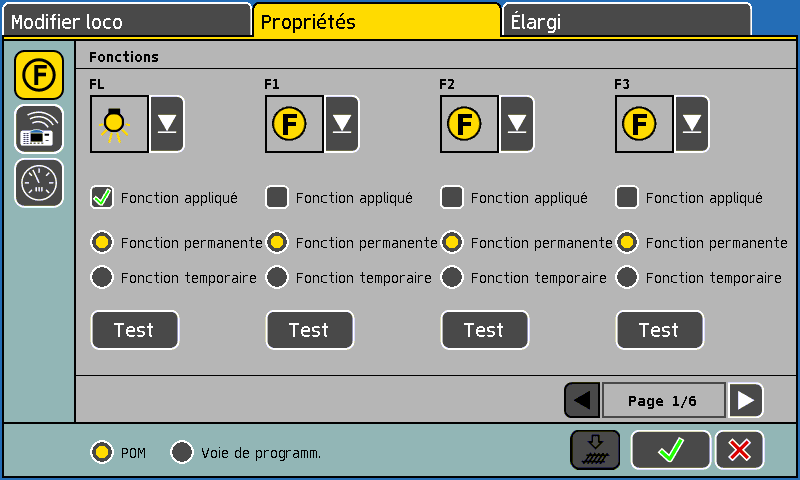Viewport: 800px width, 480px height.
Task: Uncheck FL Fonction appliqué checkbox
Action: 102,198
